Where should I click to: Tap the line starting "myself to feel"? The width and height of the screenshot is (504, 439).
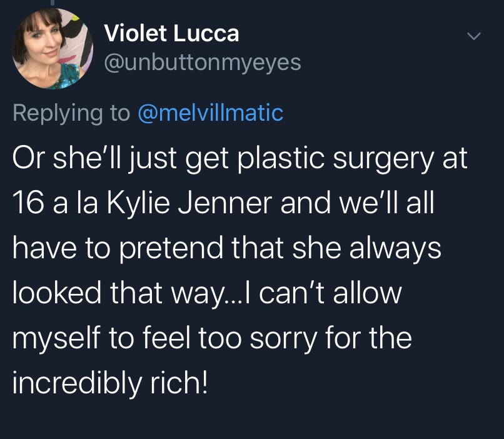point(212,337)
